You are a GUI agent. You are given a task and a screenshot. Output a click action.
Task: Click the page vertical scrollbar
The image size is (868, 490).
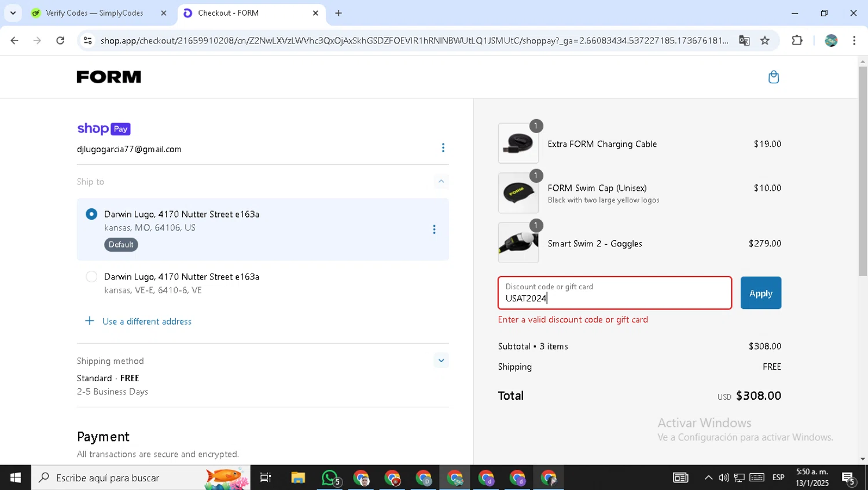coord(863,171)
